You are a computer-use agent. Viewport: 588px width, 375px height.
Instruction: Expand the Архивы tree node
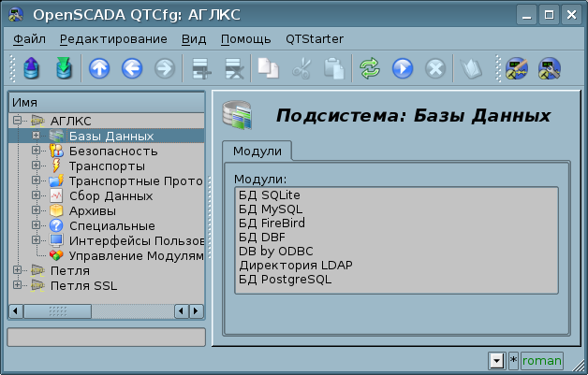(36, 210)
